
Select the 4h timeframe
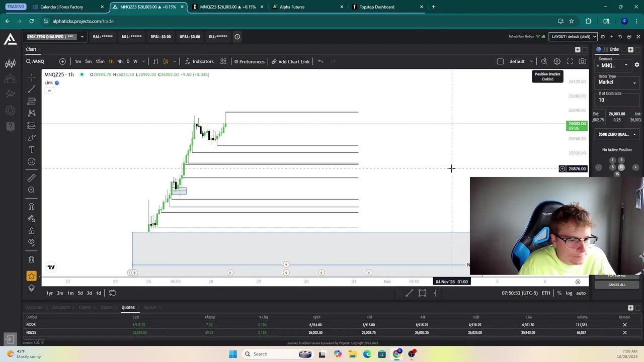coord(120,61)
